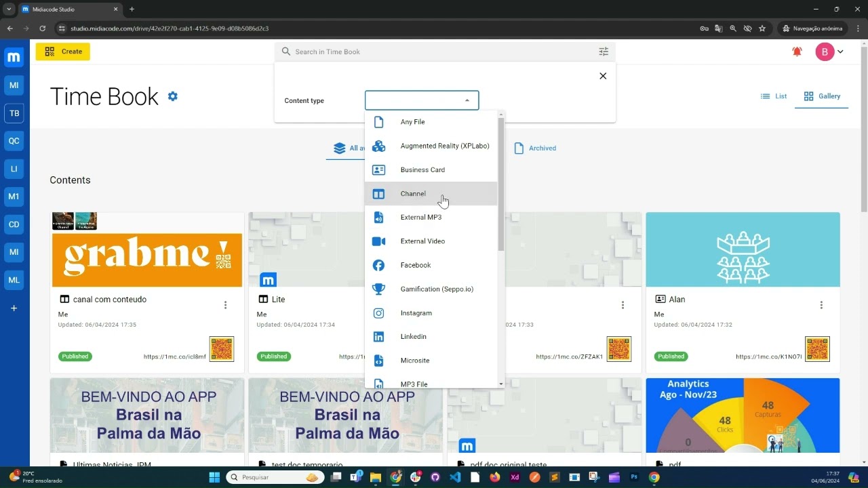Screen dimensions: 868x488
Task: Open Firefox from the taskbar
Action: [x=494, y=477]
